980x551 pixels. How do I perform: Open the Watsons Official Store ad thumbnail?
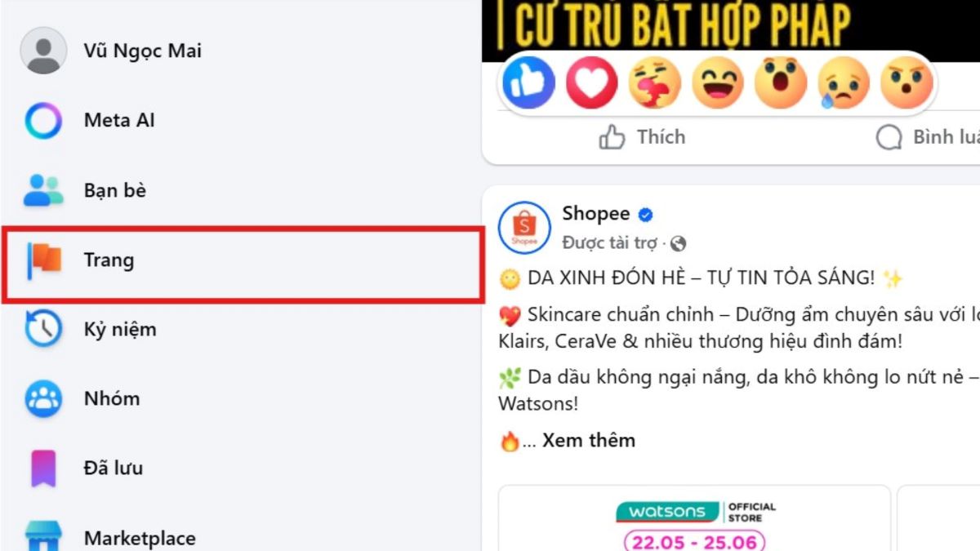(x=694, y=518)
